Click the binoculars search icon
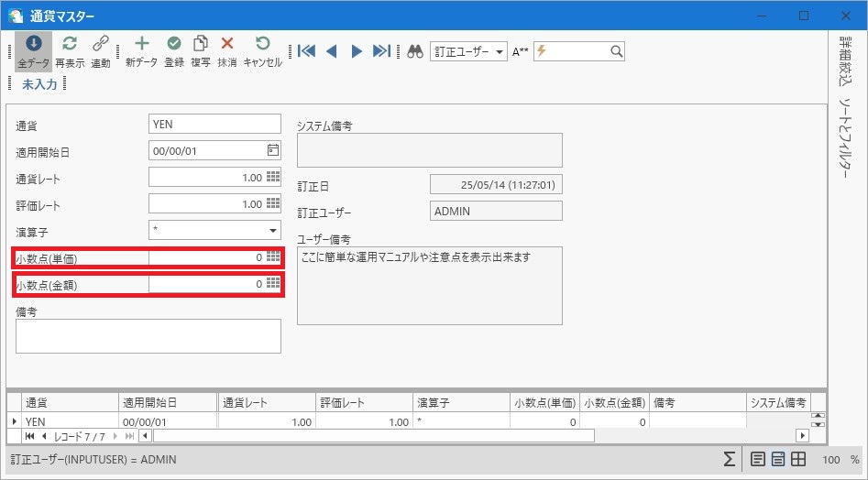Screen dimensions: 868x480 coord(415,51)
